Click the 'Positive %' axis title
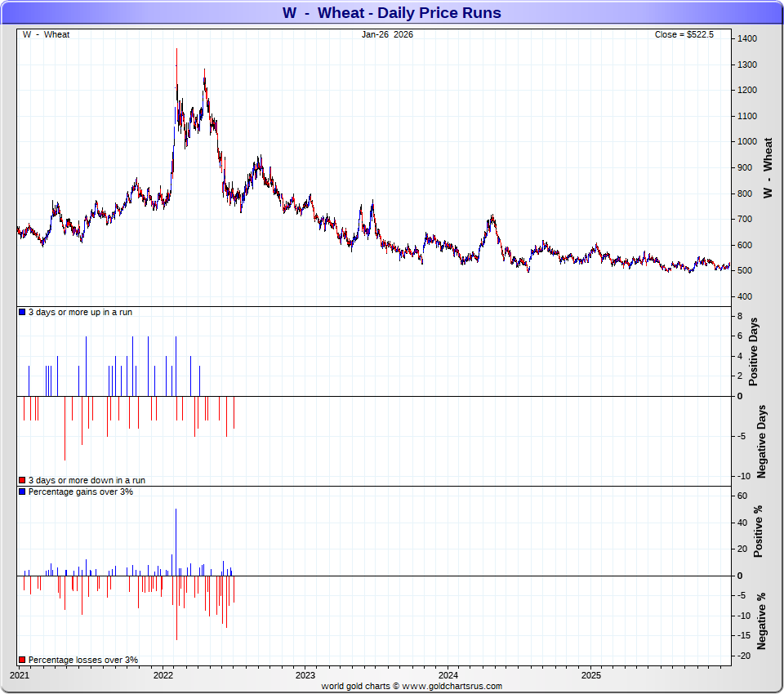 pyautogui.click(x=758, y=531)
